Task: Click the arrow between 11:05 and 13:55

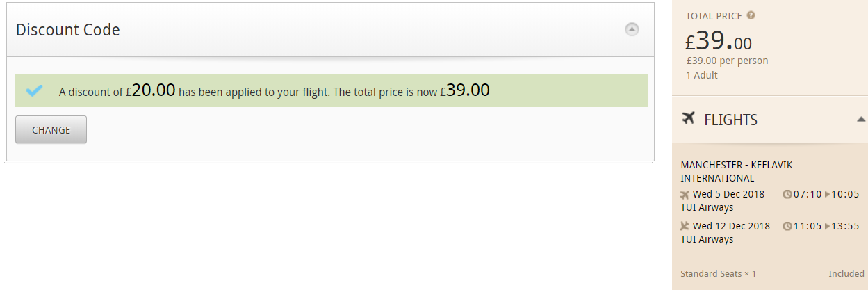Action: (827, 226)
